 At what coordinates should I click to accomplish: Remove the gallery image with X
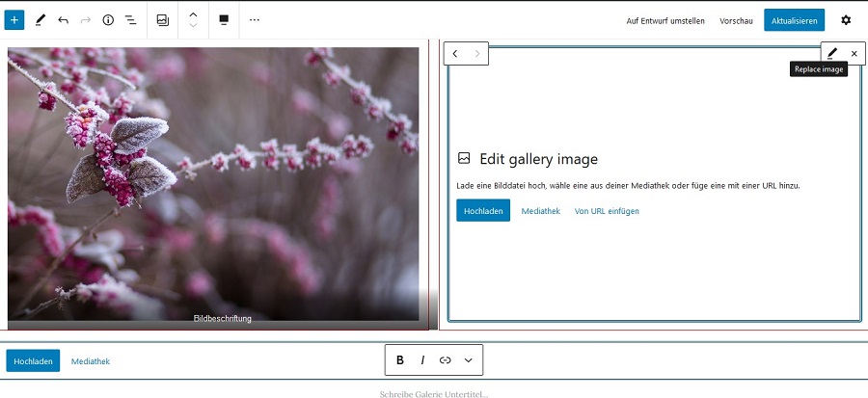[854, 54]
